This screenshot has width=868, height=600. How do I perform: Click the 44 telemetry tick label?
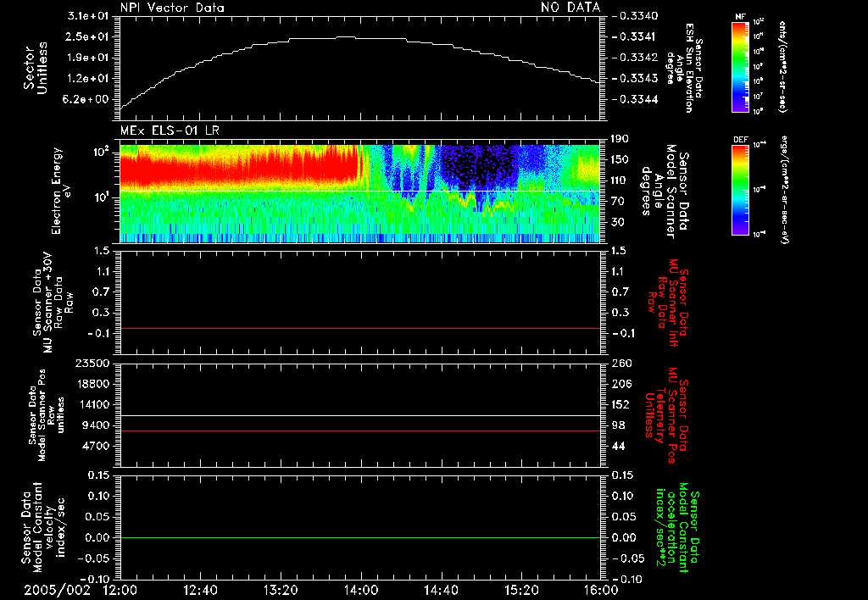point(619,446)
